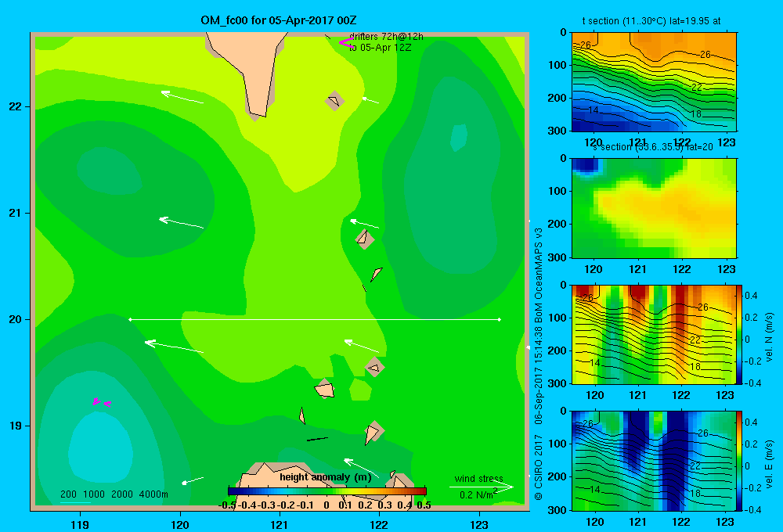Click the 's section (33.6..35.5) lat=20' title
Screen dimensions: 783x532
coord(653,147)
